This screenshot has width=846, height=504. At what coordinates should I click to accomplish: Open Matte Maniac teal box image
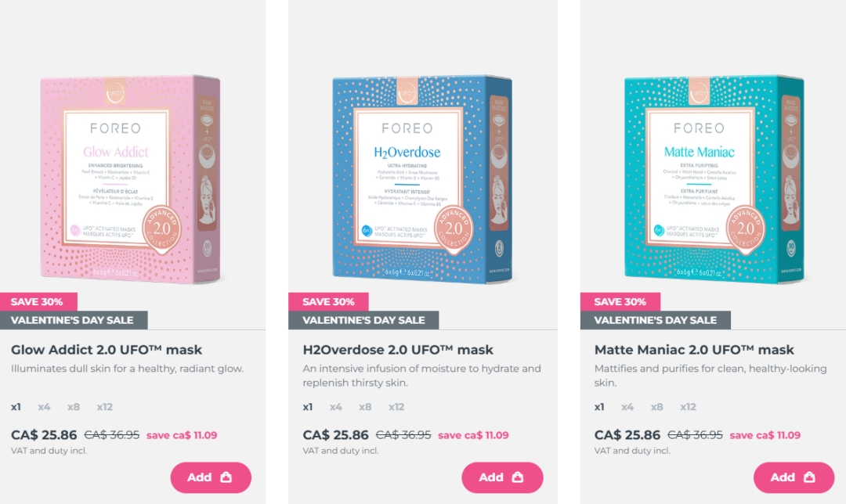point(714,179)
